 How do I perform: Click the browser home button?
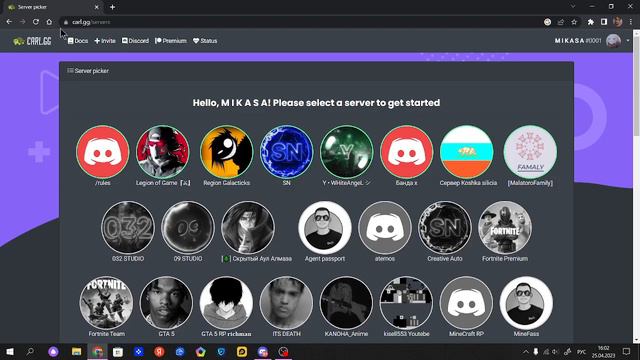49,22
